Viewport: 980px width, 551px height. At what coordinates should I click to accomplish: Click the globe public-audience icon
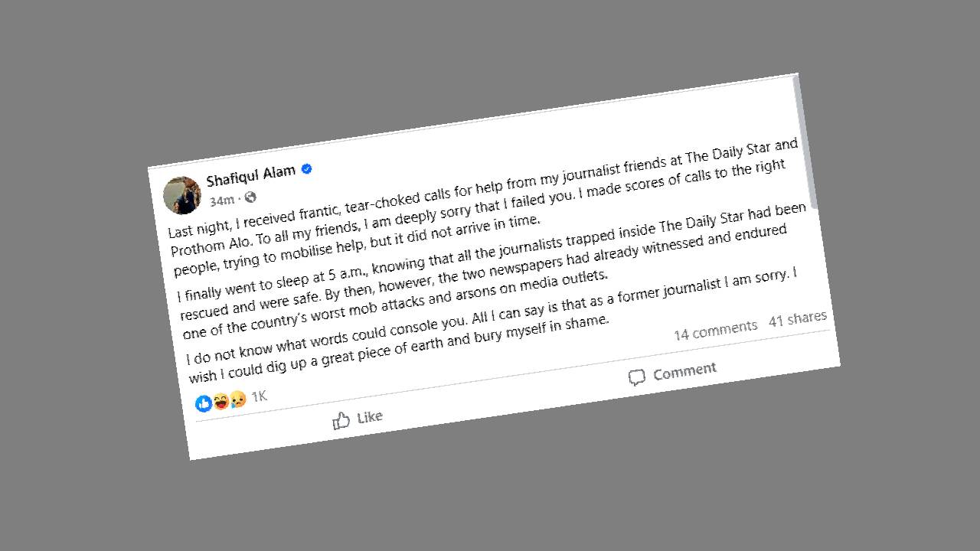point(250,197)
